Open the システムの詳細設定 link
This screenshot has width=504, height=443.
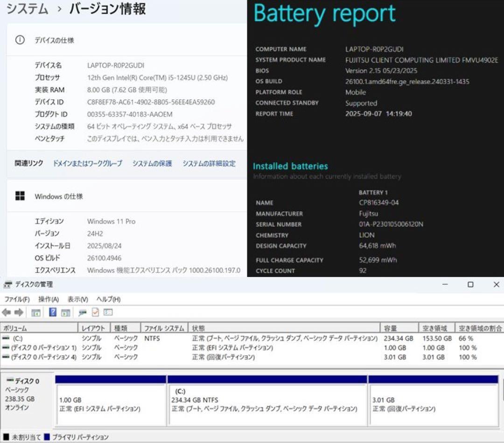209,164
